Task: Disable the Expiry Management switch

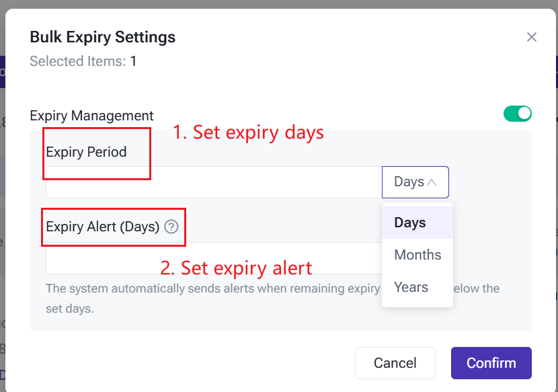Action: pos(517,114)
